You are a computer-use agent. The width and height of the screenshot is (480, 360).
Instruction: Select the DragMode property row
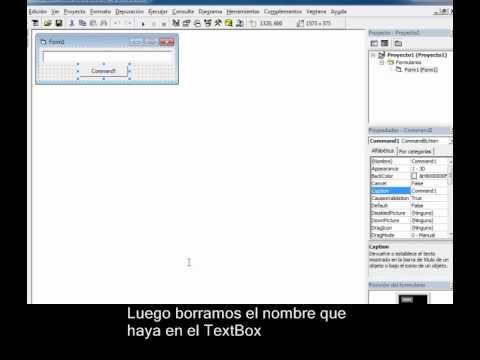tap(410, 235)
